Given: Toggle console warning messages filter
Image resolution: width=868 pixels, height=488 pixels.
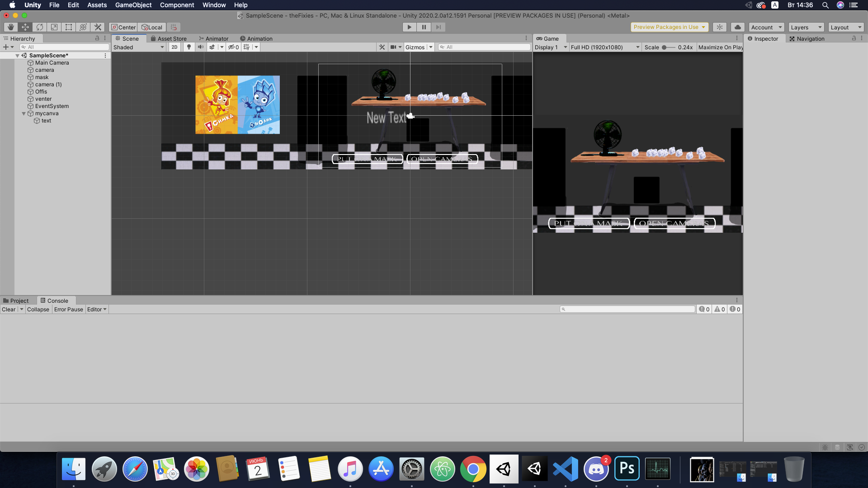Looking at the screenshot, I should coord(719,310).
